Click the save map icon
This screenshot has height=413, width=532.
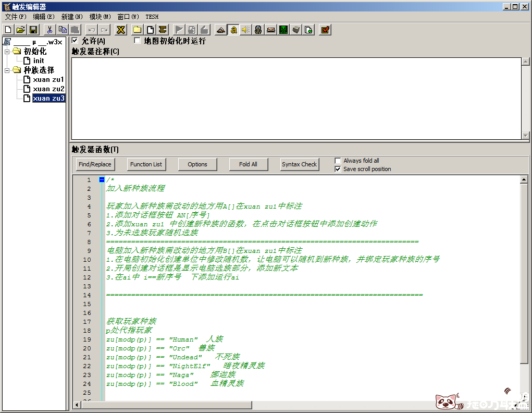[33, 30]
